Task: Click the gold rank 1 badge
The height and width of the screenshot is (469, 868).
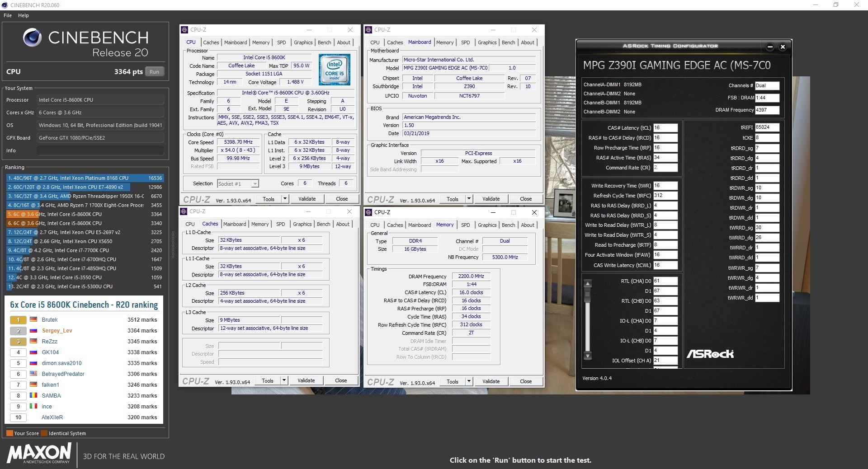Action: (19, 319)
